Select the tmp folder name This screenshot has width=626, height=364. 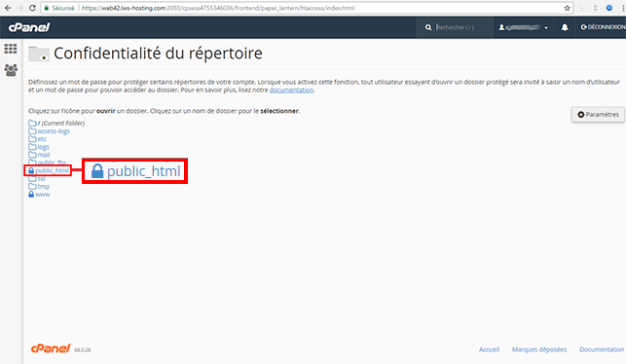click(43, 187)
